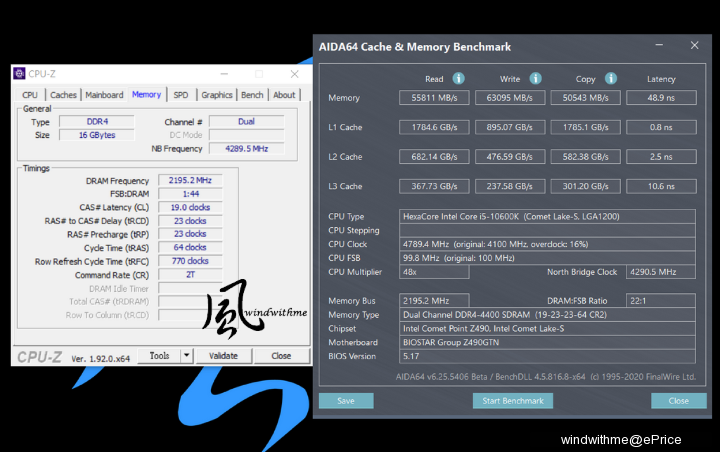The width and height of the screenshot is (720, 452).
Task: Click the BIOS Version field 5.17
Action: pyautogui.click(x=547, y=356)
